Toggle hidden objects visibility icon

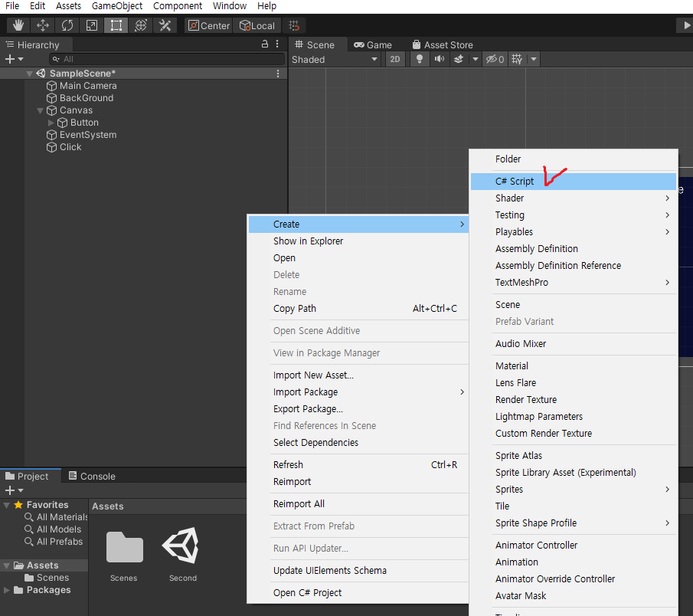coord(495,59)
